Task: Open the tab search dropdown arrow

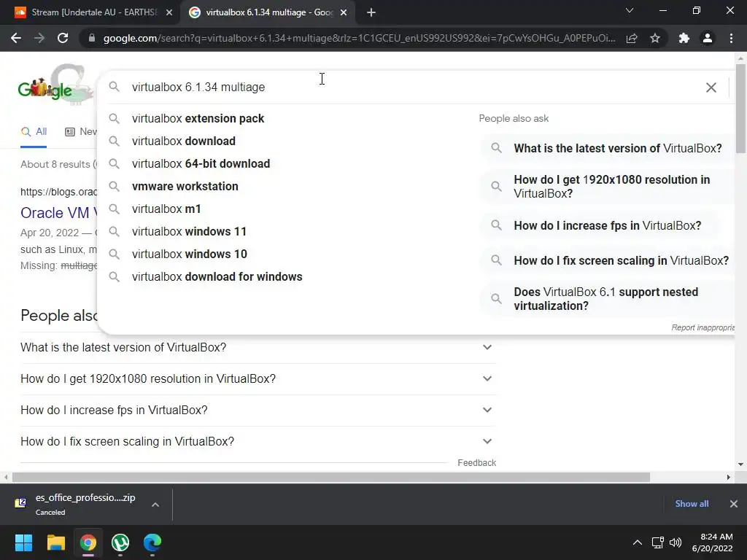Action: pos(630,10)
